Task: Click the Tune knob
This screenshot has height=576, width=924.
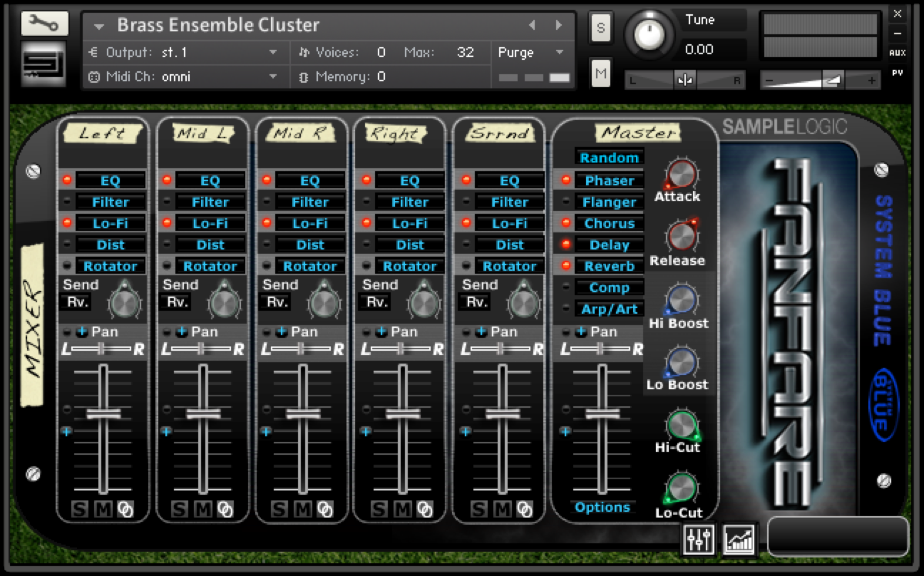Action: click(x=649, y=34)
